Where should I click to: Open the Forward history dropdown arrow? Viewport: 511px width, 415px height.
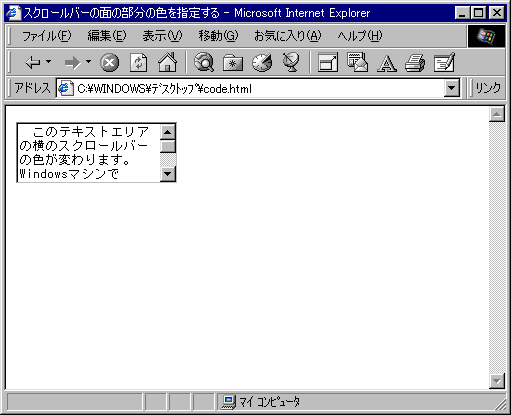click(88, 62)
